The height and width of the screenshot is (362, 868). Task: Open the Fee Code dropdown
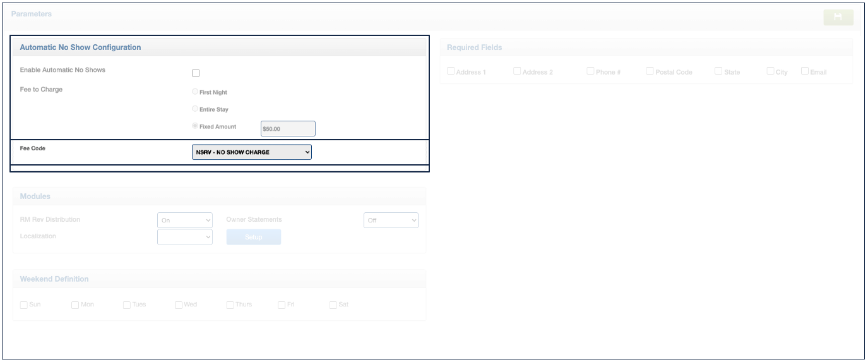pos(251,152)
